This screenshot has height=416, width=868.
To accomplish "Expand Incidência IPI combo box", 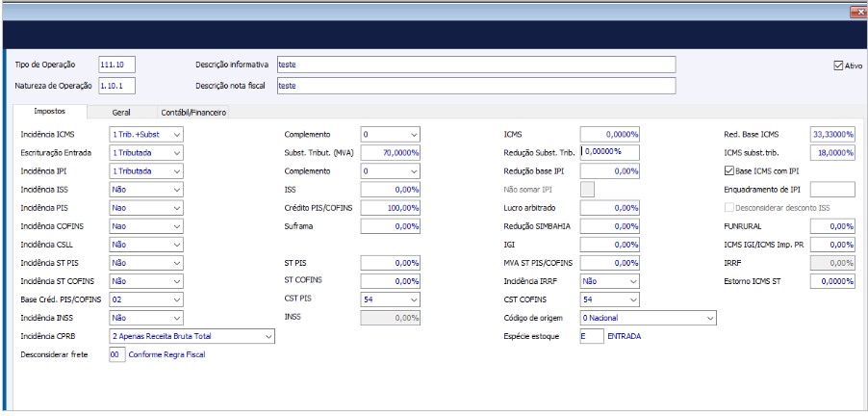I will click(146, 171).
